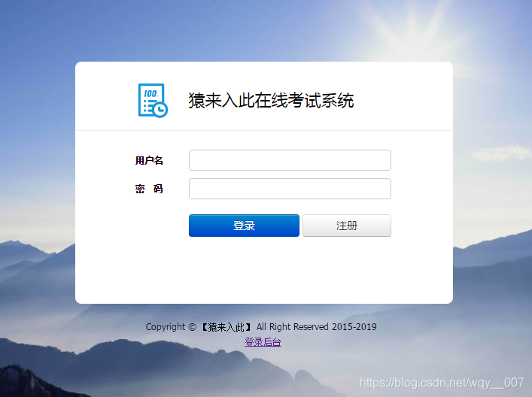The image size is (532, 397).
Task: Click the empty white panel area below the buttons
Action: tap(264, 270)
